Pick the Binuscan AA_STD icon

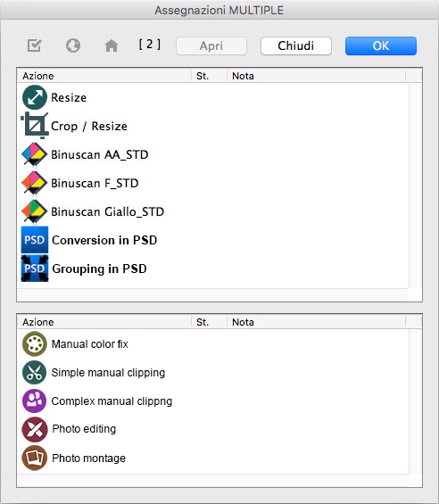point(35,154)
